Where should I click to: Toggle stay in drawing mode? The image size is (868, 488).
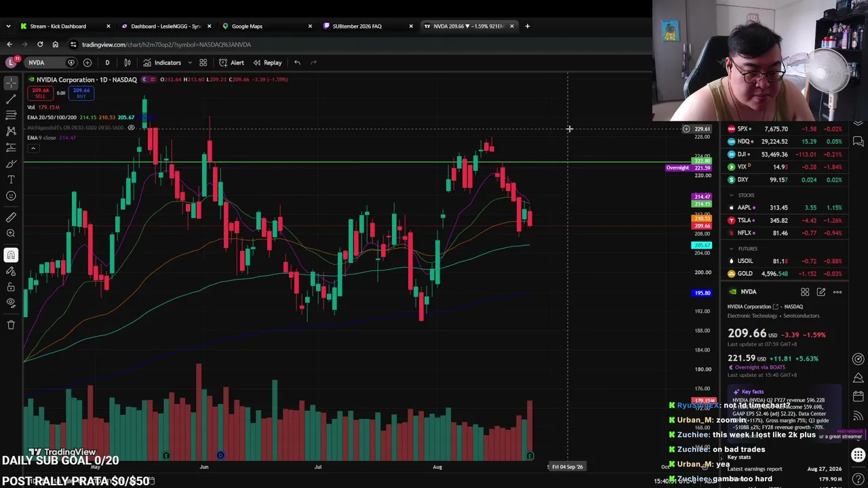pos(11,271)
